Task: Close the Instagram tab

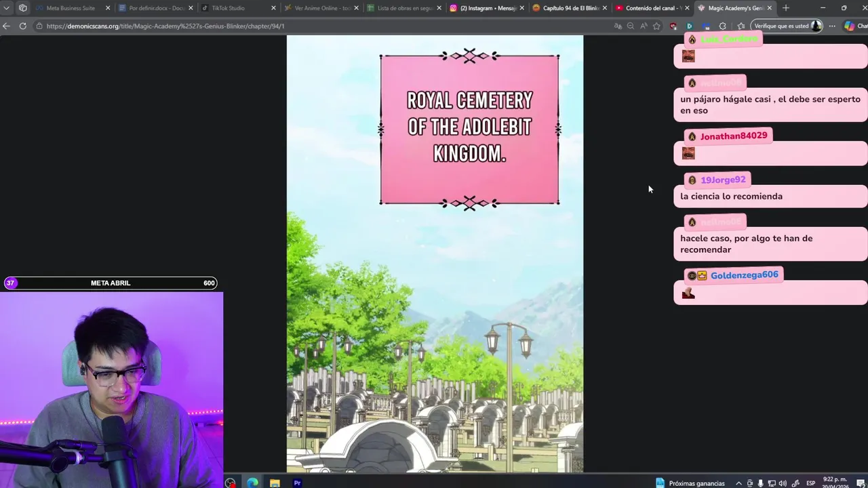Action: (x=521, y=8)
